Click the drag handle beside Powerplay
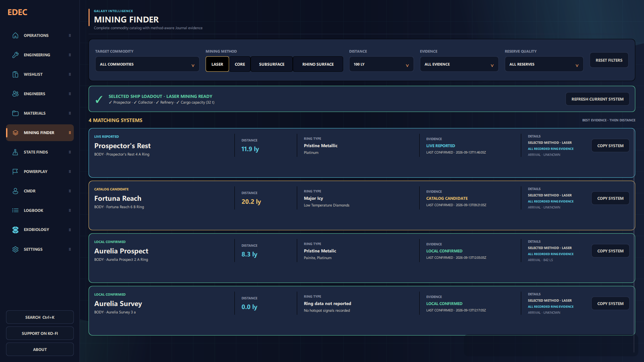The width and height of the screenshot is (644, 362). pyautogui.click(x=70, y=172)
